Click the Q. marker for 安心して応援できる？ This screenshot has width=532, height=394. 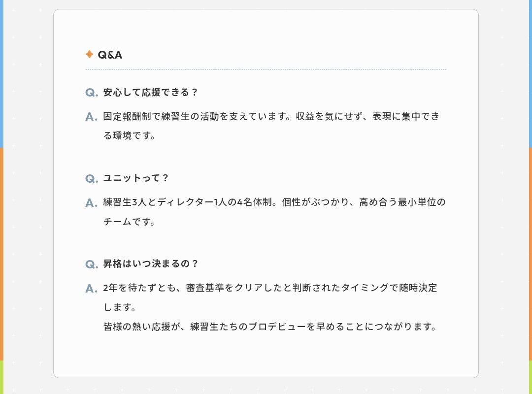tap(92, 93)
